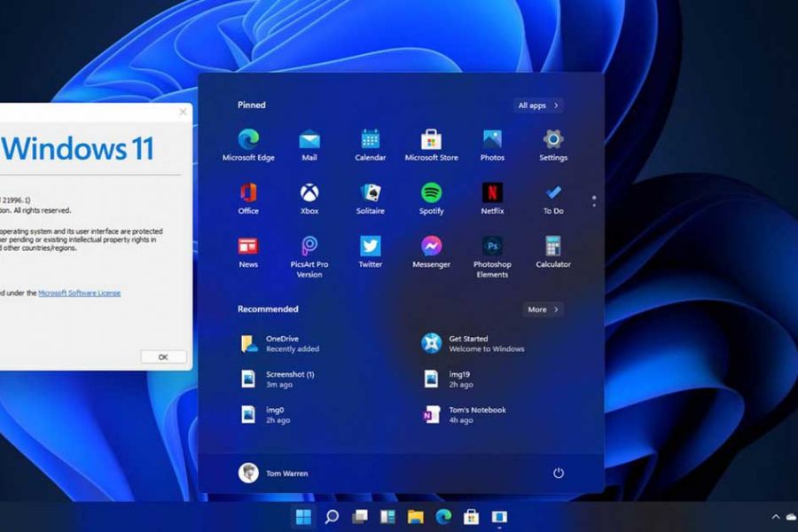Open the Calendar app
This screenshot has width=798, height=532.
click(x=370, y=145)
